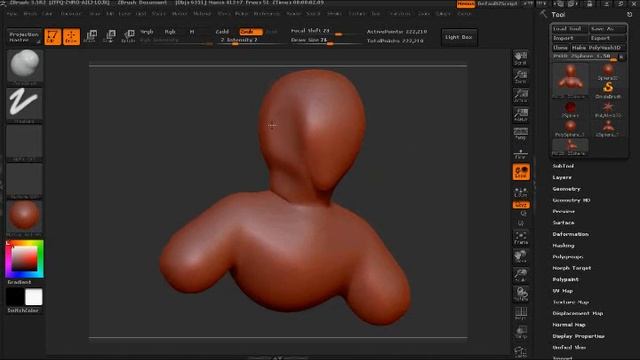Open the current brush thumbnail picker

click(x=25, y=67)
